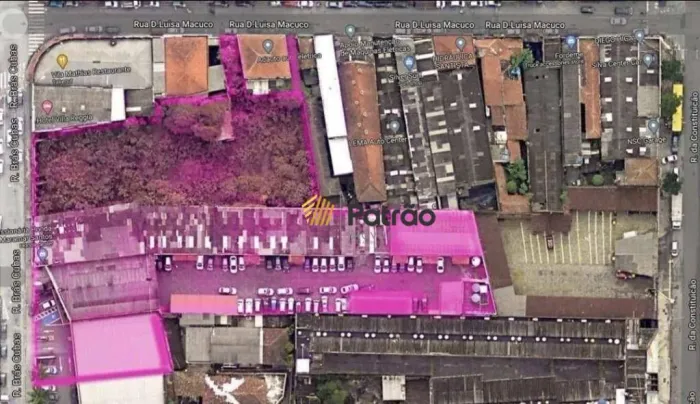Open the Silva Center Car label

[616, 63]
